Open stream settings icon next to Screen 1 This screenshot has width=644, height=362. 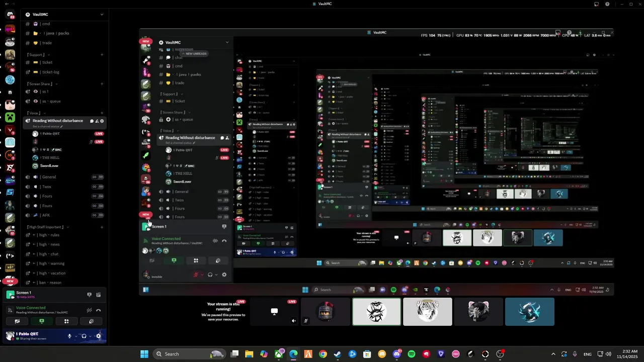point(99,295)
